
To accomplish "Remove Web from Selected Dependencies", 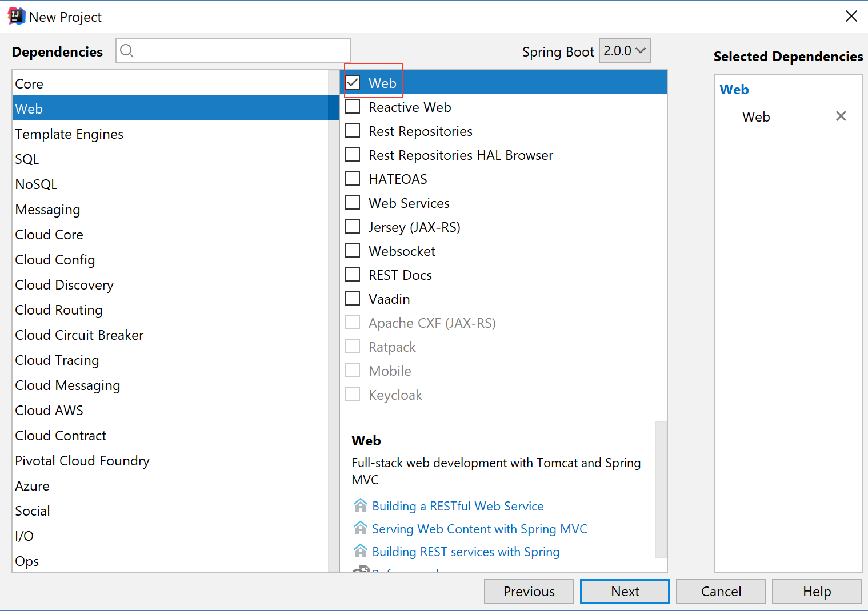I will (841, 116).
